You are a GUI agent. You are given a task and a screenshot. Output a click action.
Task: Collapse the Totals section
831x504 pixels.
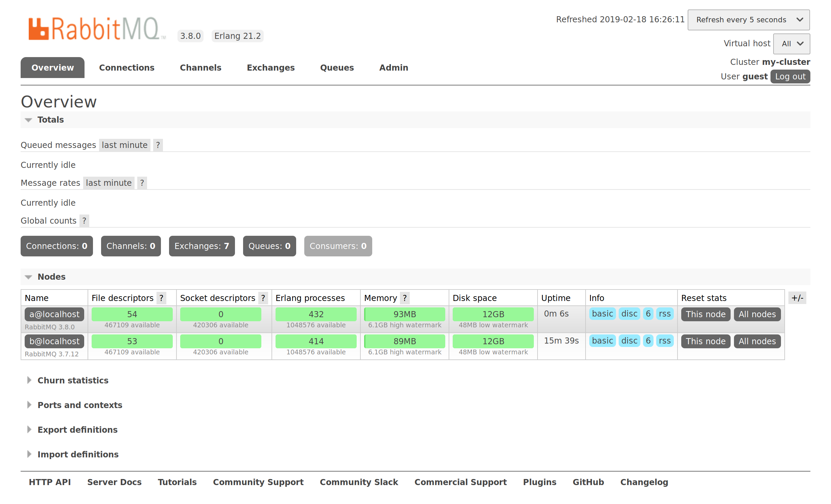click(50, 120)
